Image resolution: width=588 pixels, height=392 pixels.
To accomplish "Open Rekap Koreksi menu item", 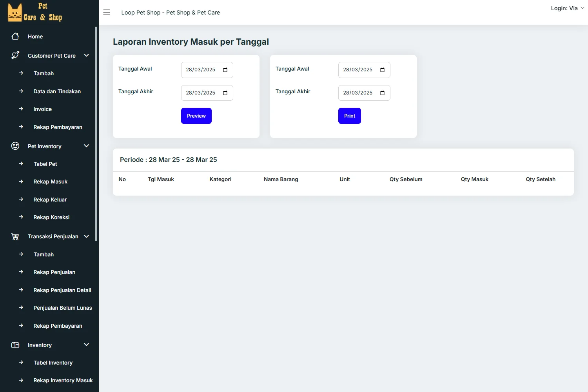I will point(51,217).
